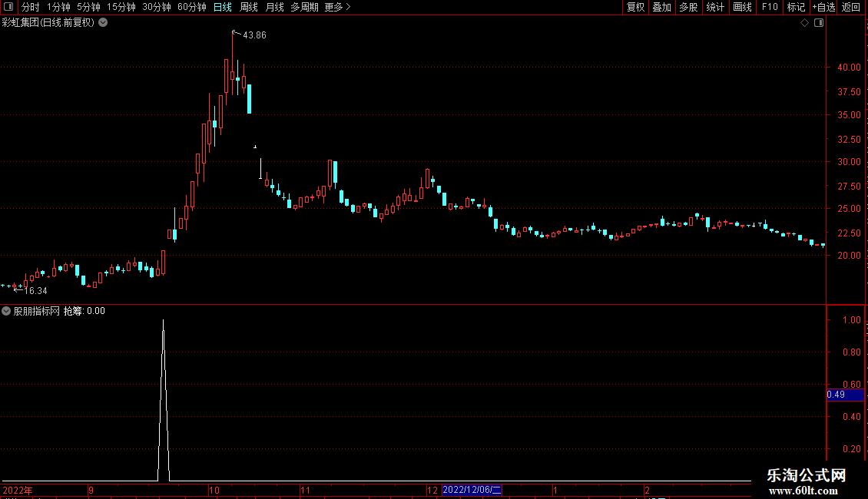Click the 抢筹: 0.00 indicator value
This screenshot has width=868, height=499.
(84, 311)
